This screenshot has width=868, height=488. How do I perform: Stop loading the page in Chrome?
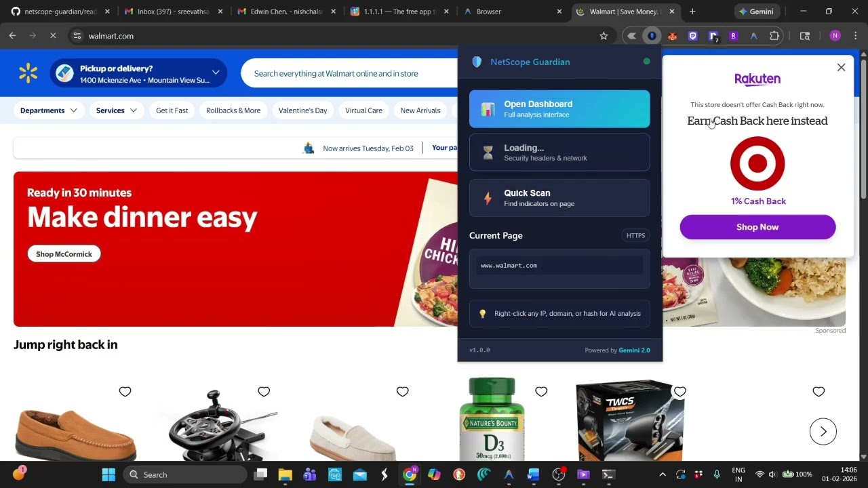pyautogui.click(x=53, y=36)
